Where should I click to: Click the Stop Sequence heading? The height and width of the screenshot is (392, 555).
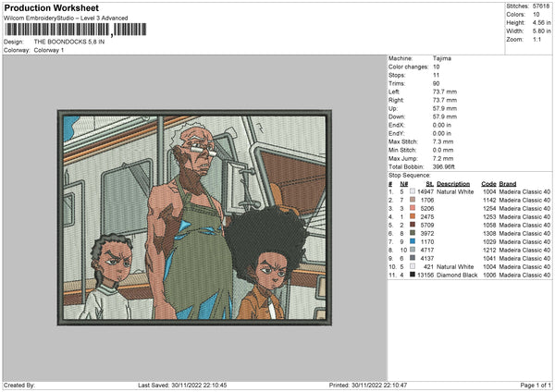click(x=410, y=175)
